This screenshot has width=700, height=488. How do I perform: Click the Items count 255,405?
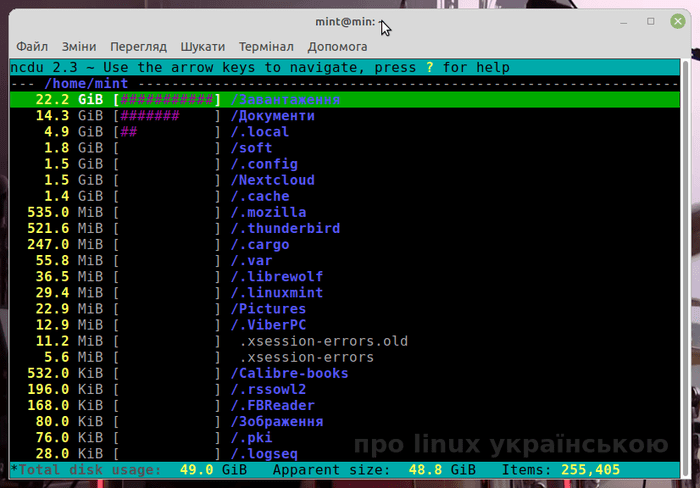[561, 470]
